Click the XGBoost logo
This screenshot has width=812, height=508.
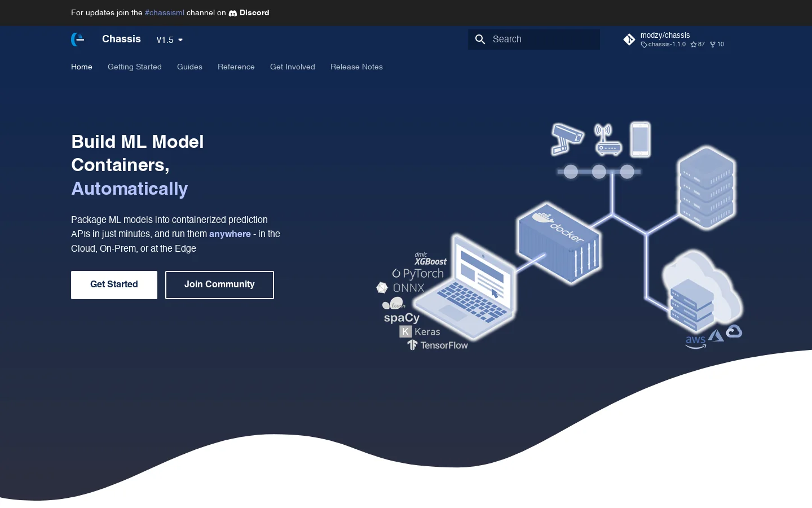(430, 259)
